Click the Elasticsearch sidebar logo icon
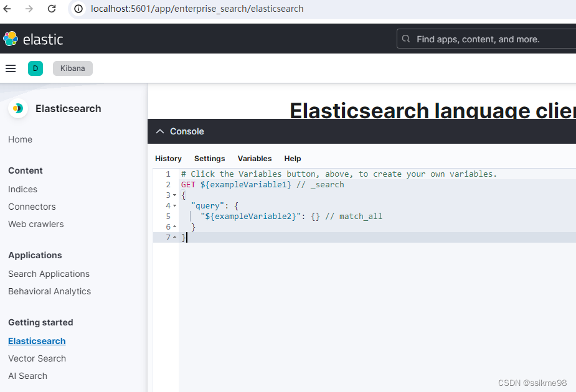The image size is (576, 392). click(18, 108)
